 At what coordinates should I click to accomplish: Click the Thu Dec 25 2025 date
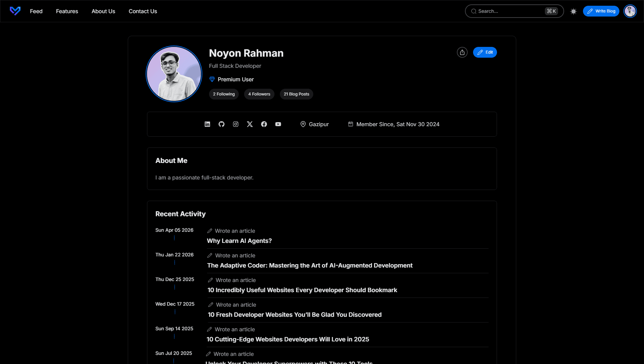(175, 279)
